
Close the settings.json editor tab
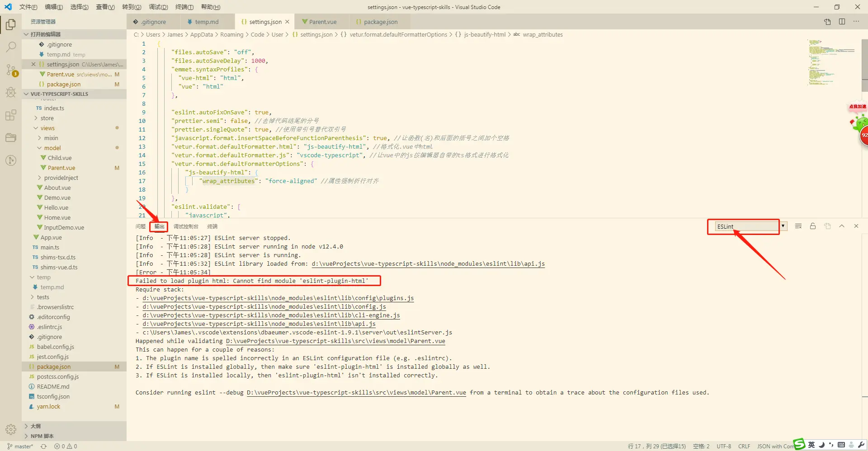coord(287,22)
